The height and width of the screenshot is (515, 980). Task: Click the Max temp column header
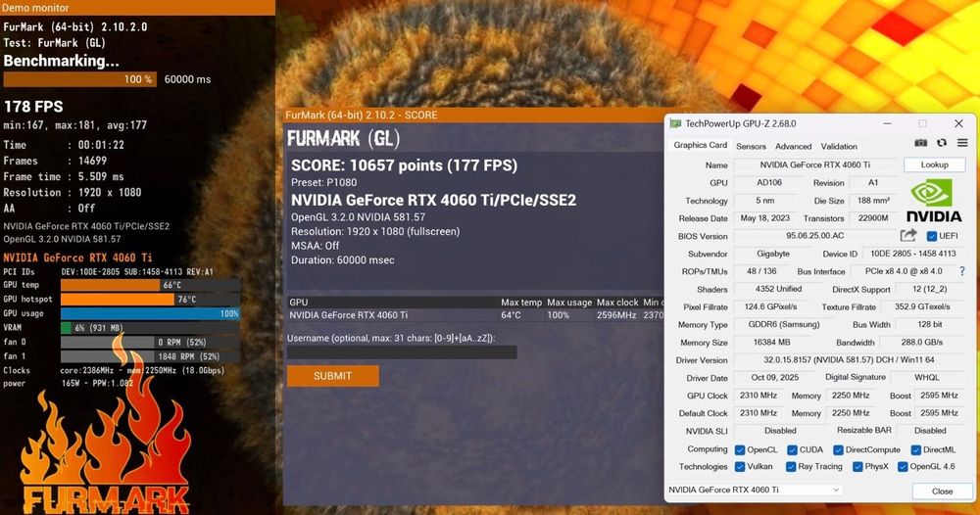coord(521,303)
